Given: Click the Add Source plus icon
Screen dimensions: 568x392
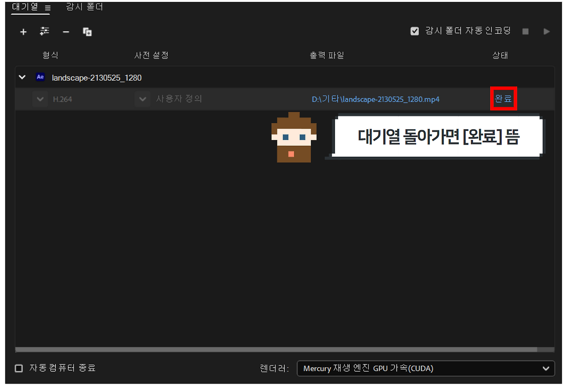Looking at the screenshot, I should click(x=23, y=31).
